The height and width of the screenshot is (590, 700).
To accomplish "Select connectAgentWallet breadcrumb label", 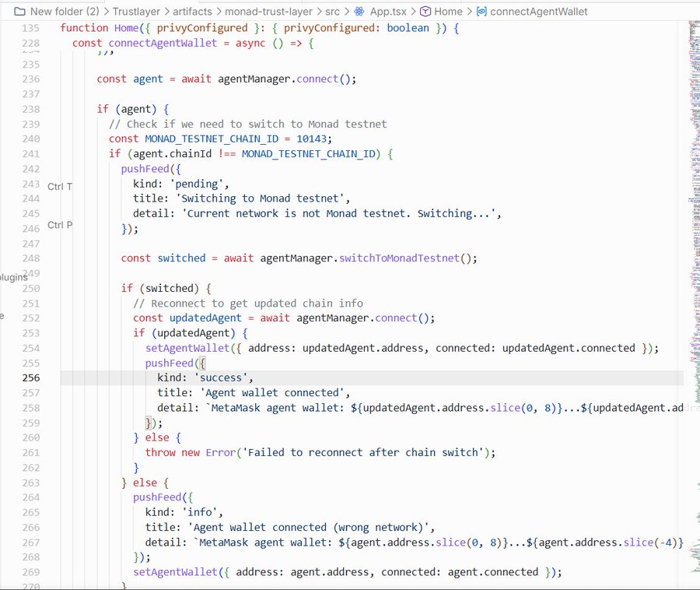I will coord(539,12).
